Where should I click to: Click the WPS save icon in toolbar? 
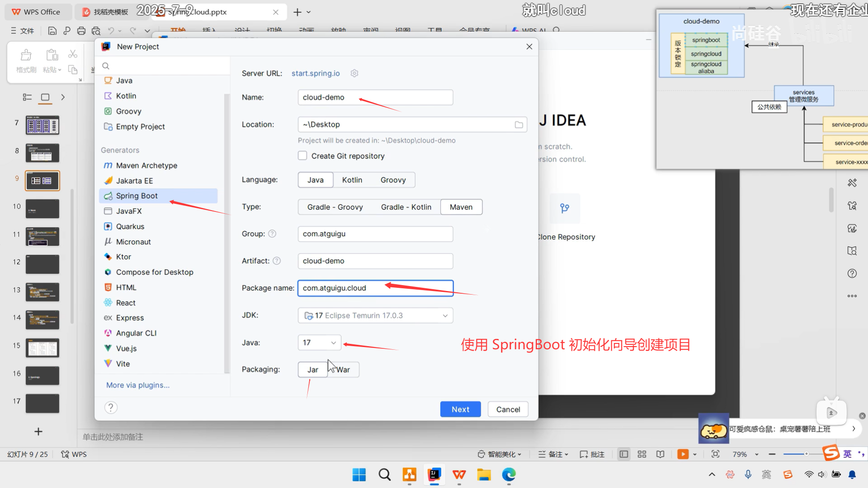(x=52, y=31)
